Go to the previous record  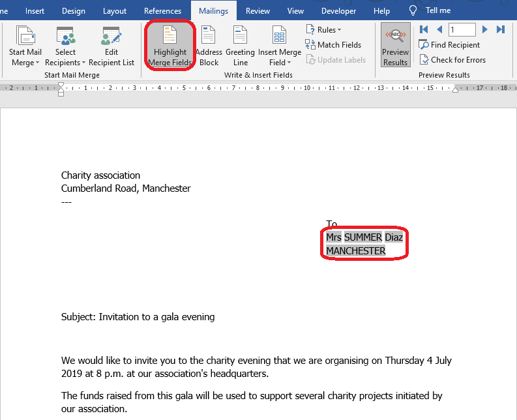(x=439, y=29)
